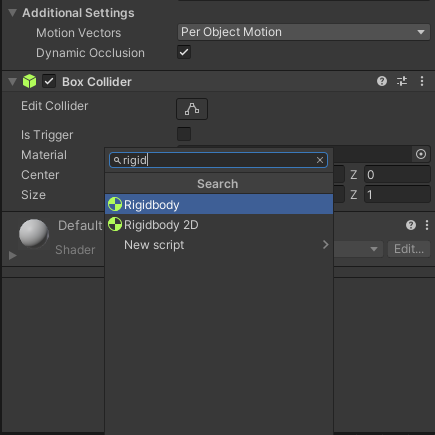
Task: Click the Default material sphere preview
Action: (x=34, y=234)
